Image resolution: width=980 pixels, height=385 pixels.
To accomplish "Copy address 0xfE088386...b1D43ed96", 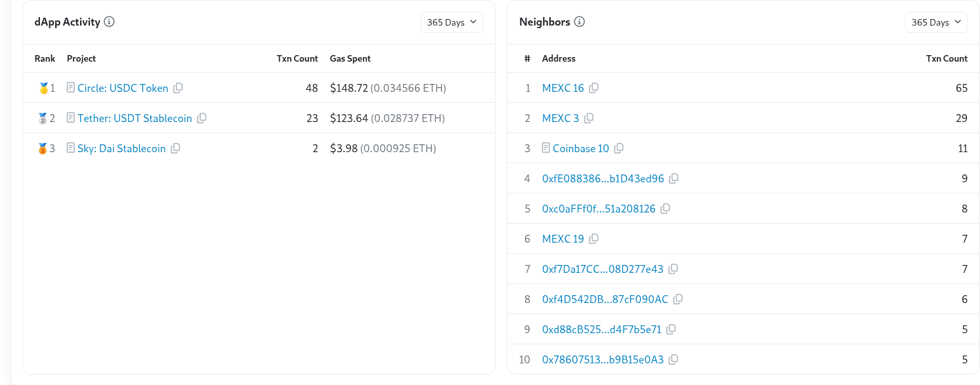I will point(673,178).
